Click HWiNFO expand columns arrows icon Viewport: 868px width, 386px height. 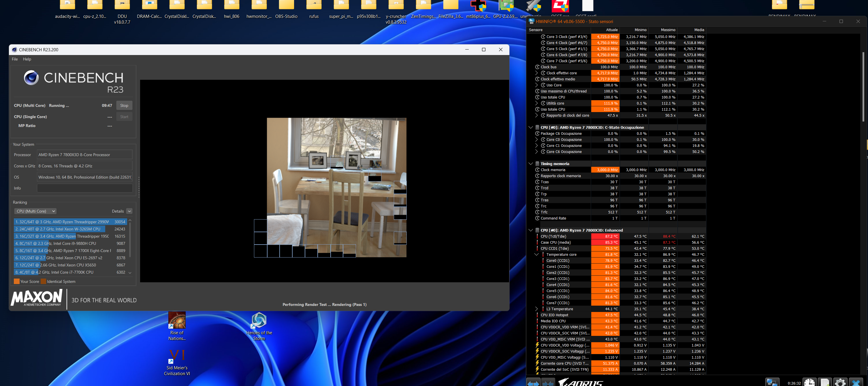[533, 383]
